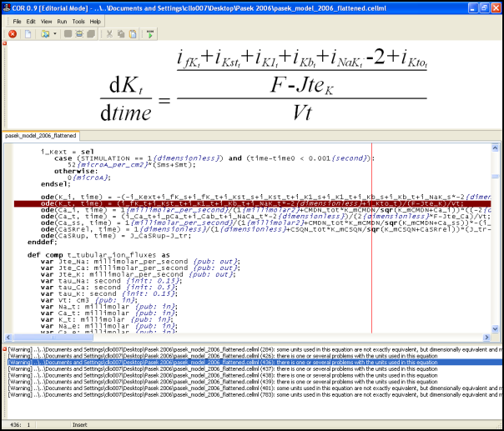
Task: Select the warning for line 284
Action: coord(255,349)
